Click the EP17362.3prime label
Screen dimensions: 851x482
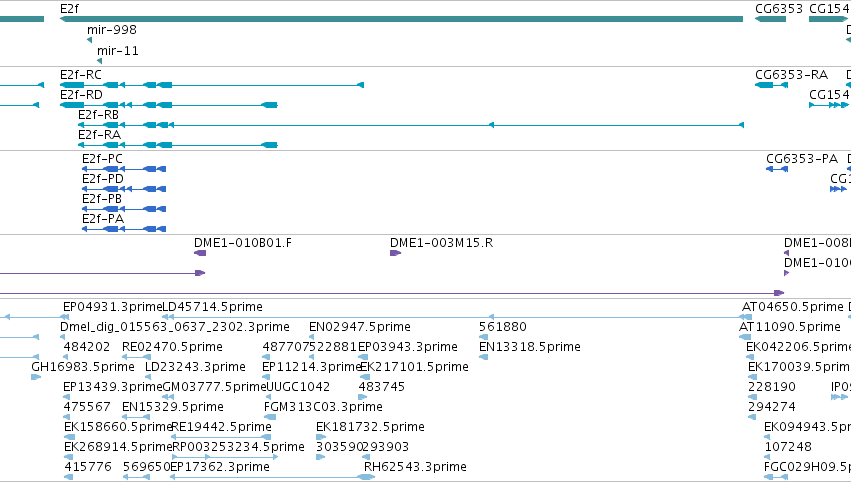(x=220, y=468)
